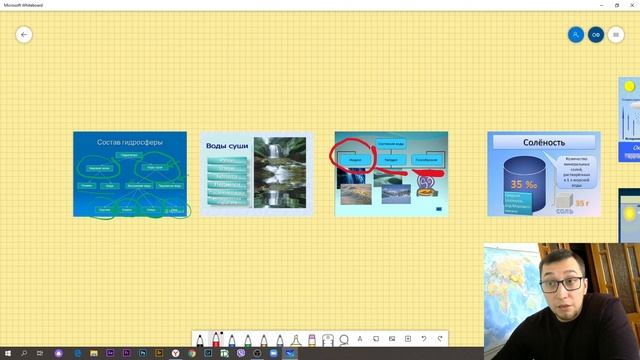This screenshot has width=640, height=360.
Task: Add a sticky note
Action: 376,339
